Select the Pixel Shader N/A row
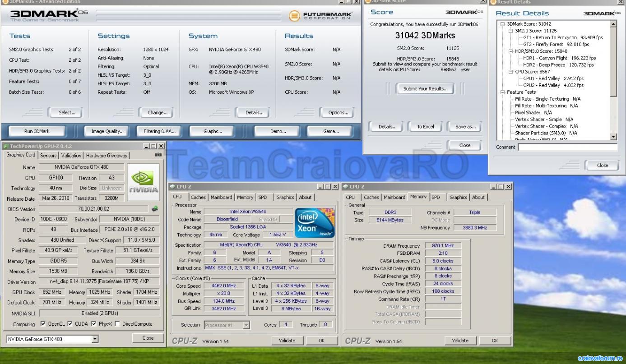626x364 pixels. (x=533, y=112)
